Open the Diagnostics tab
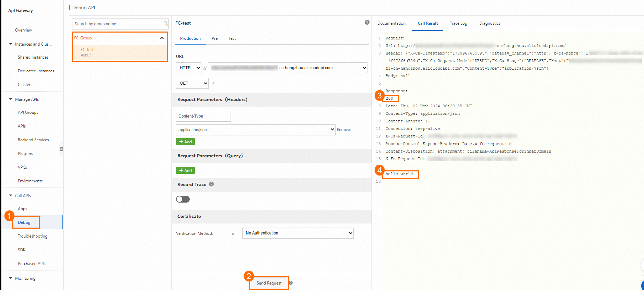 click(x=490, y=23)
